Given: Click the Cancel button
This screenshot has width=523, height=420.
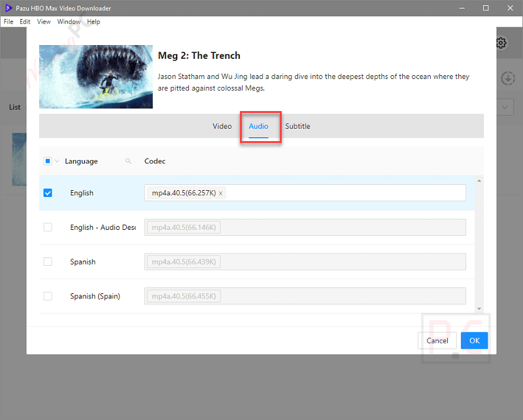Looking at the screenshot, I should coord(437,341).
